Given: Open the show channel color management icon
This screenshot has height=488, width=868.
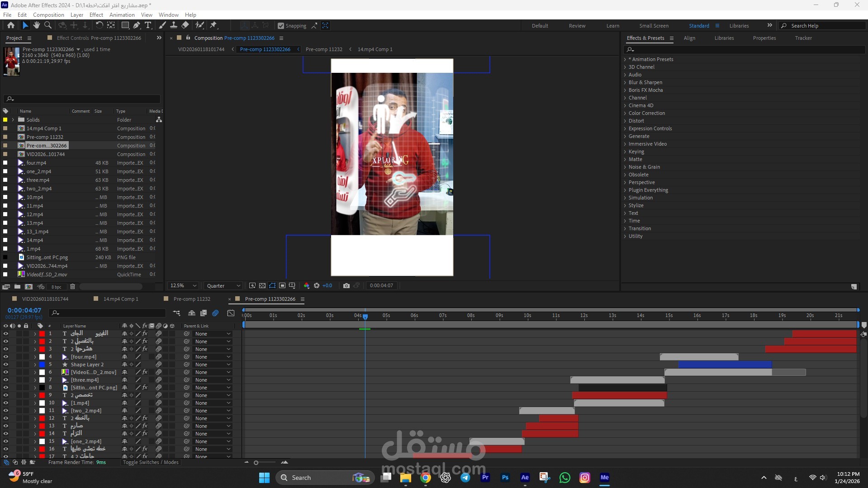Looking at the screenshot, I should click(x=306, y=285).
